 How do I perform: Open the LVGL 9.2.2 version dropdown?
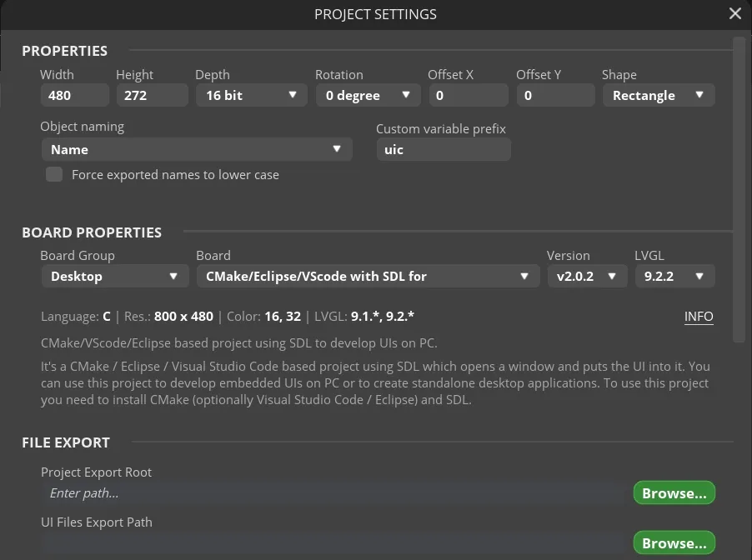674,276
